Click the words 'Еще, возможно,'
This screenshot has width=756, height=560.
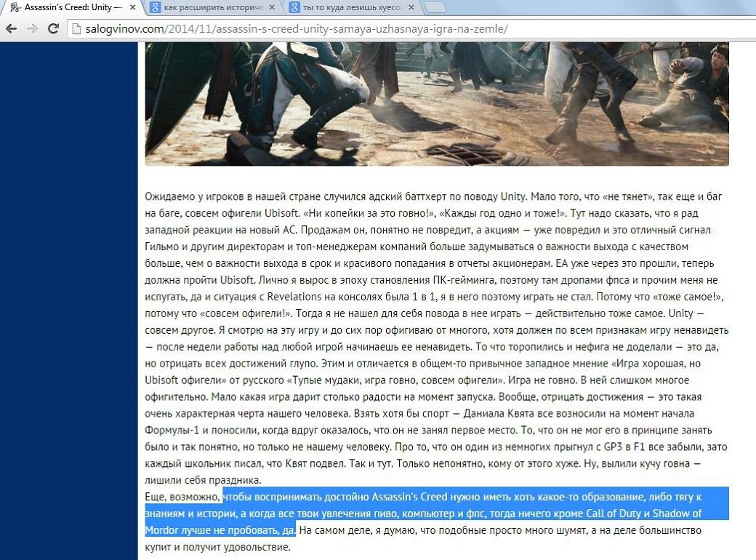click(x=182, y=497)
